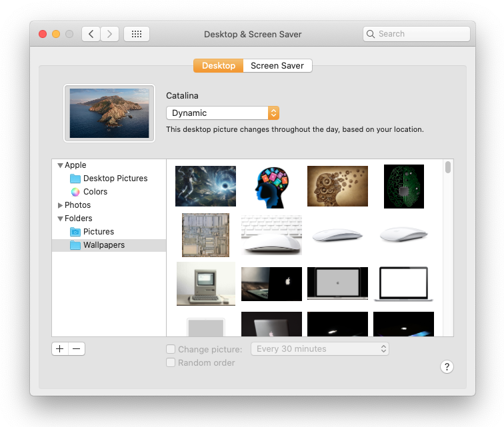Open the Dynamic appearance dropdown
The height and width of the screenshot is (427, 504).
point(222,113)
